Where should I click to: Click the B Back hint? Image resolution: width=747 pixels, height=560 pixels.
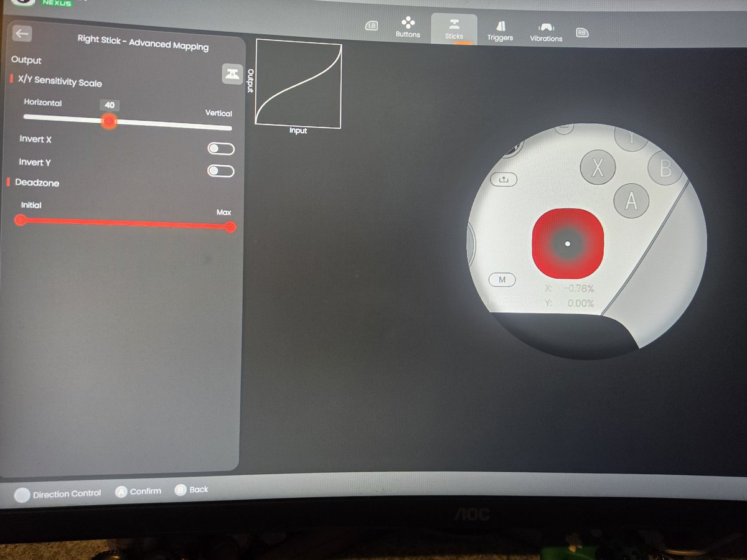pyautogui.click(x=192, y=490)
